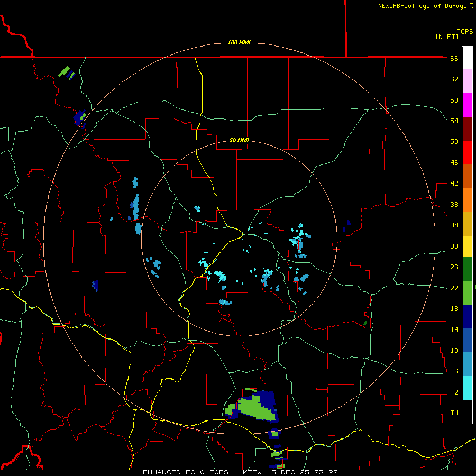Click the cyan legend swatch near 2
476x476 pixels.
pyautogui.click(x=467, y=388)
